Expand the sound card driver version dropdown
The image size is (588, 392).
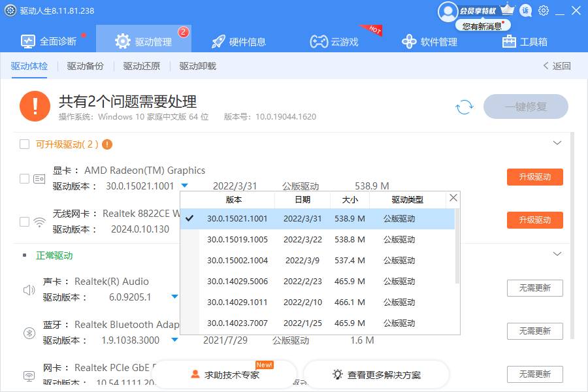174,297
